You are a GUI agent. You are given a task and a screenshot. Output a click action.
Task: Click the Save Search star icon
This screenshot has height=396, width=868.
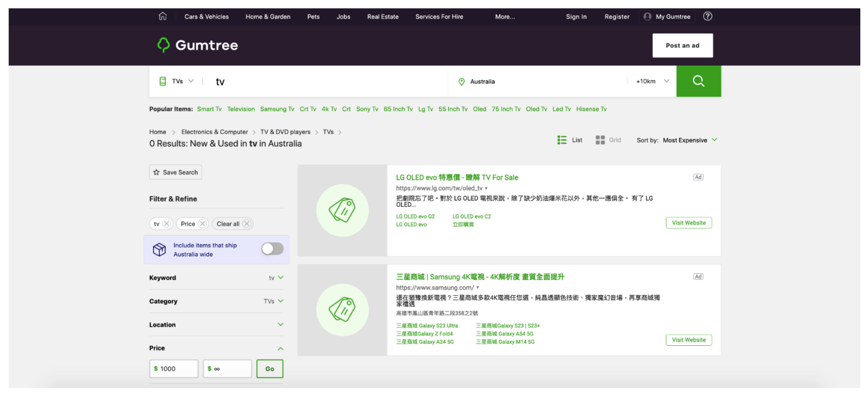156,172
